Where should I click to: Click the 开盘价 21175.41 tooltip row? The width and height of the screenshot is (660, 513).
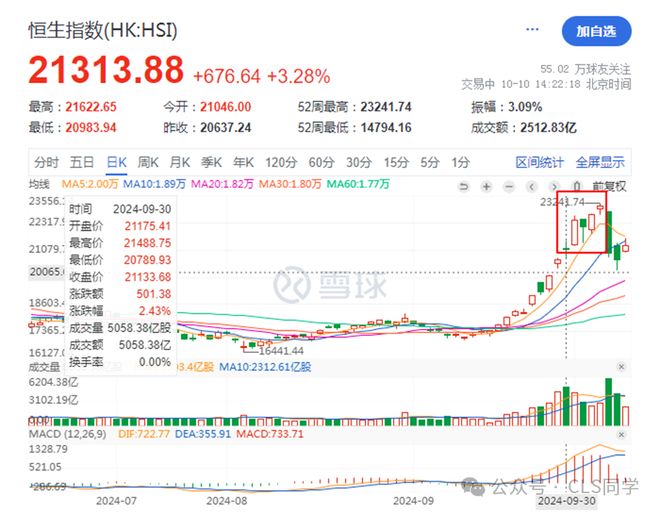(x=120, y=226)
